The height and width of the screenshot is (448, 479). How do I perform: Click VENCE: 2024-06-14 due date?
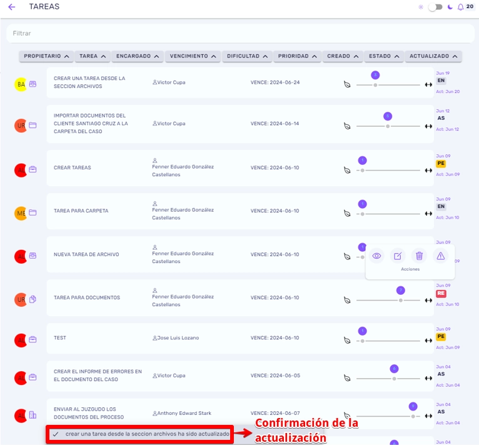click(x=275, y=124)
